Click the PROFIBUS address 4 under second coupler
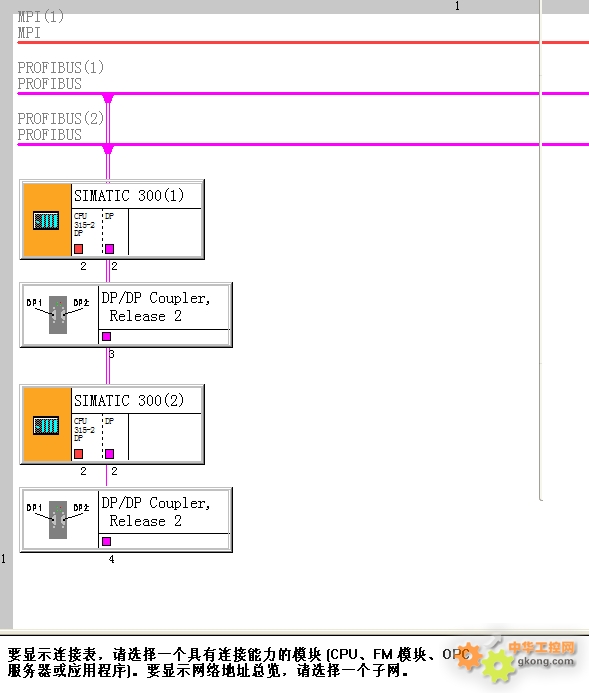Image resolution: width=589 pixels, height=693 pixels. 112,560
